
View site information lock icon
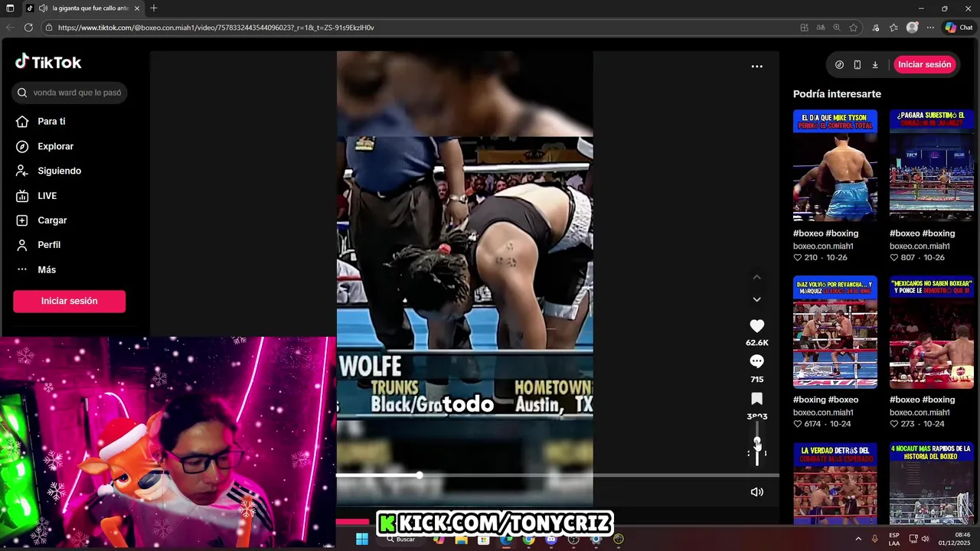pos(48,28)
